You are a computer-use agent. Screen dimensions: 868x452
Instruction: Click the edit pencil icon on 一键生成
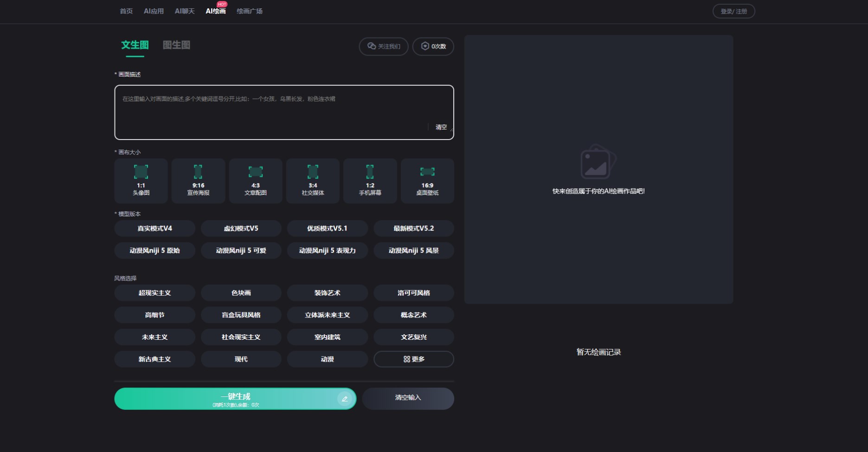345,399
